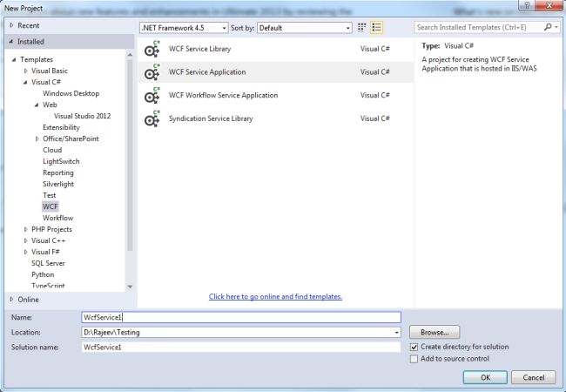Image resolution: width=566 pixels, height=392 pixels.
Task: Select the WCF template category
Action: (x=51, y=206)
